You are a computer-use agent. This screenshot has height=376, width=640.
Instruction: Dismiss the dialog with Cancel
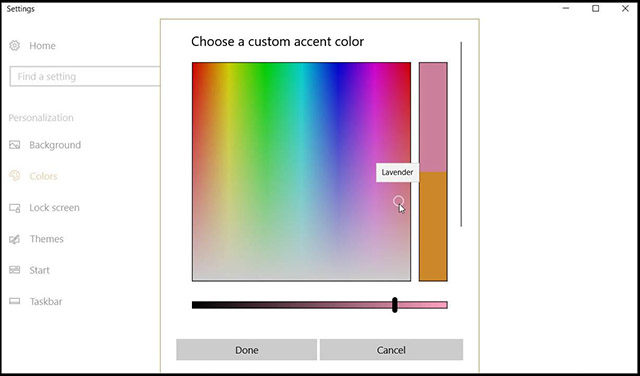click(391, 350)
